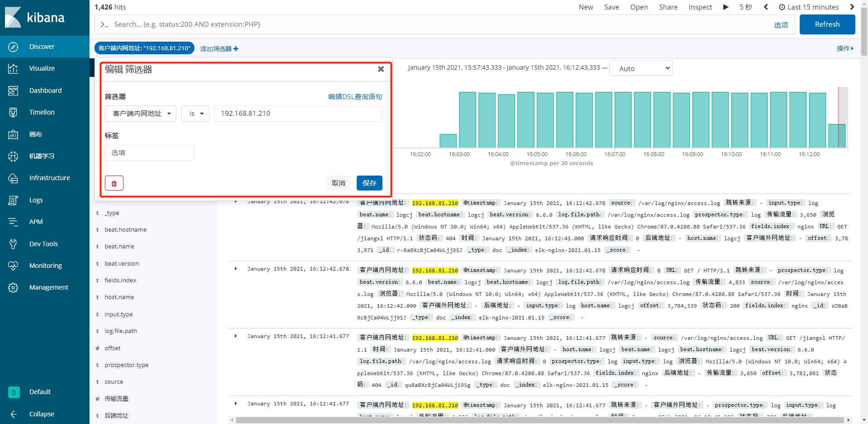Open Dev Tools wrench icon
868x424 pixels.
(13, 244)
